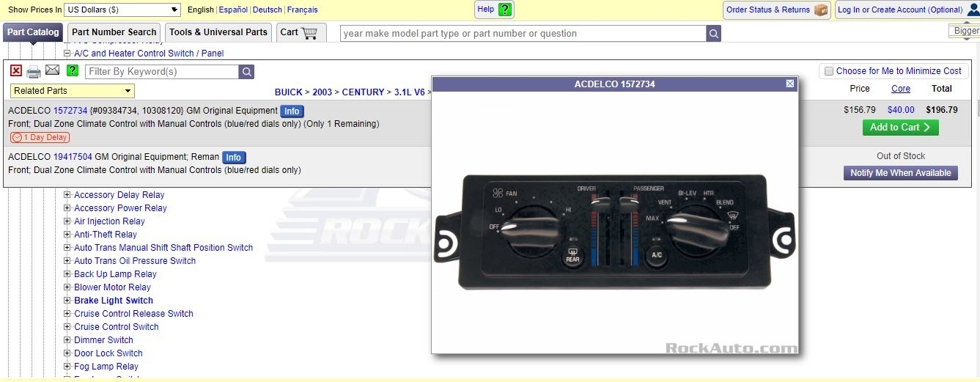Click the shopping cart icon in Cart tab
The width and height of the screenshot is (980, 382).
pos(309,32)
